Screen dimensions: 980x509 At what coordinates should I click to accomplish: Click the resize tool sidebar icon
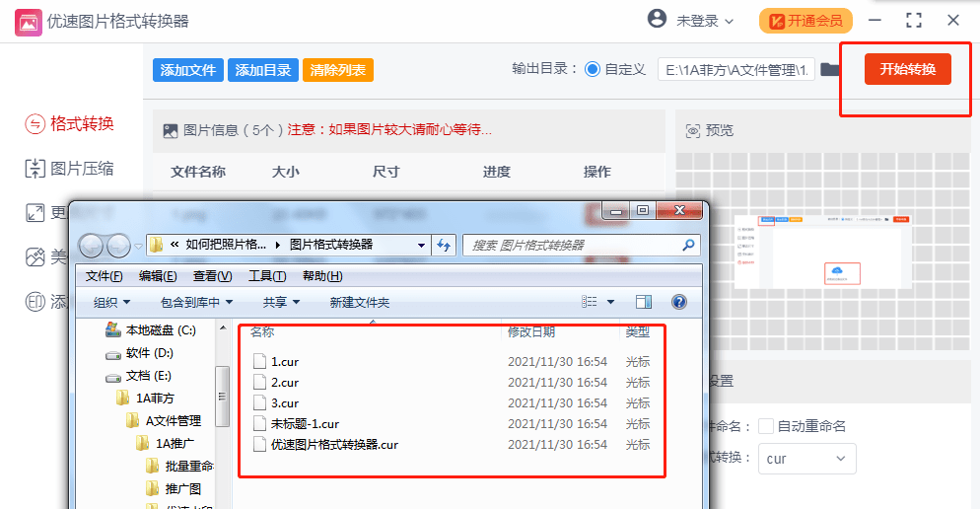[x=35, y=213]
